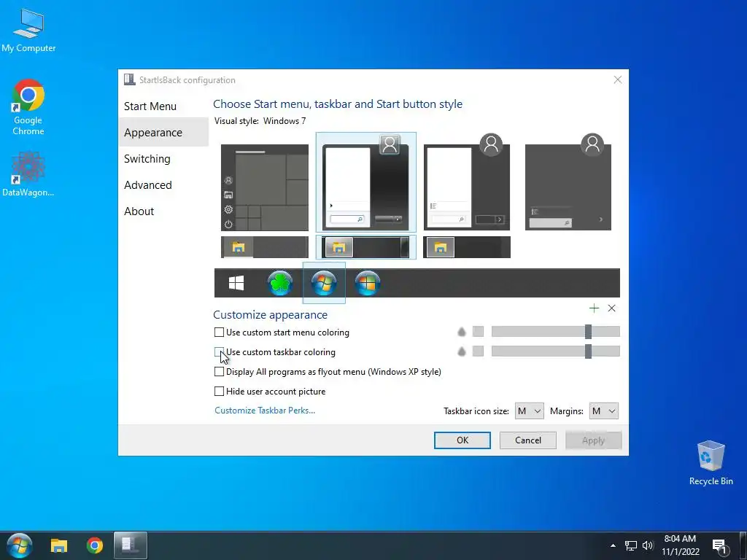Click the OK button
747x560 pixels.
(x=462, y=440)
